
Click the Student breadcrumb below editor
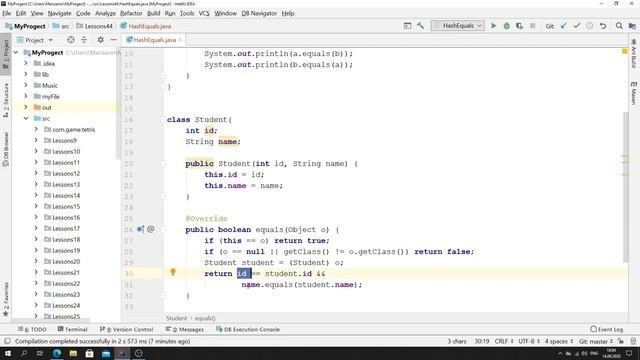click(x=176, y=318)
